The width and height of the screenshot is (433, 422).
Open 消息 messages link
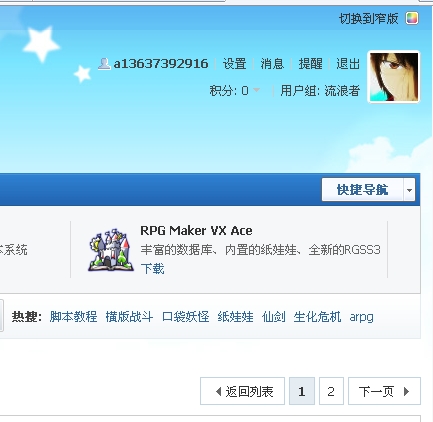pos(272,64)
